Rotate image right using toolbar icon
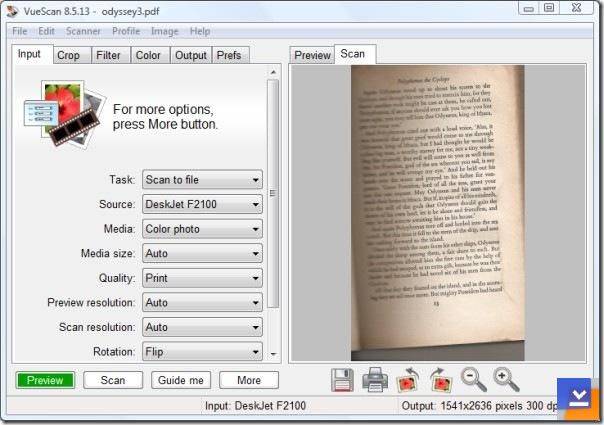The image size is (604, 425). pyautogui.click(x=440, y=380)
